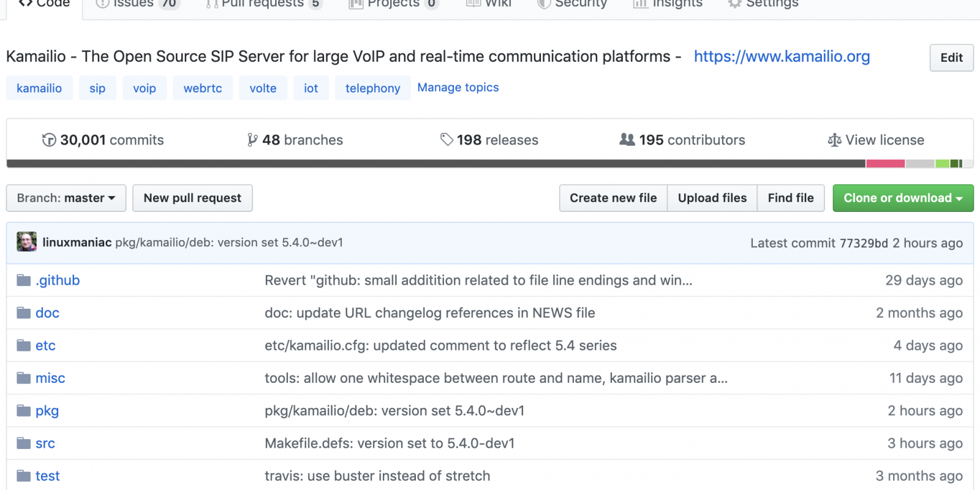Click the license scale icon
The height and width of the screenshot is (490, 980).
(834, 140)
